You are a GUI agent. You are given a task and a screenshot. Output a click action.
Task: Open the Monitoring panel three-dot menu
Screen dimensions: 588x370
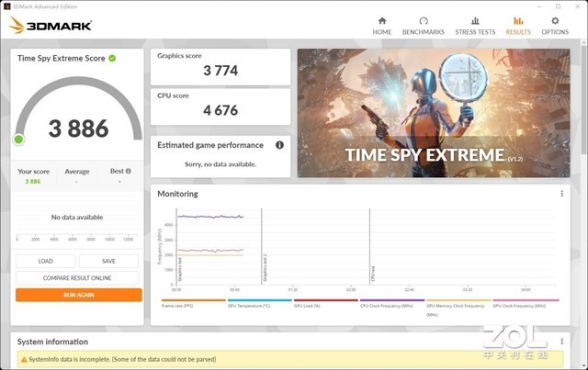[x=562, y=194]
